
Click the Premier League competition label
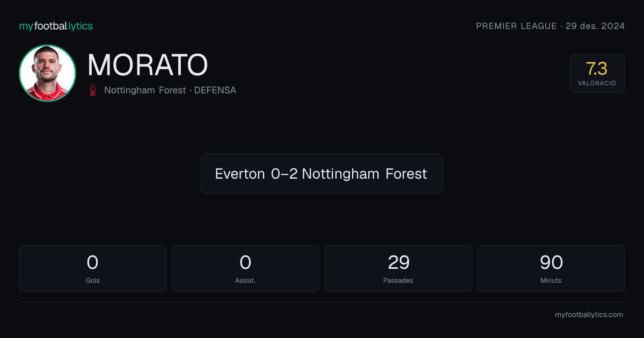coord(516,26)
